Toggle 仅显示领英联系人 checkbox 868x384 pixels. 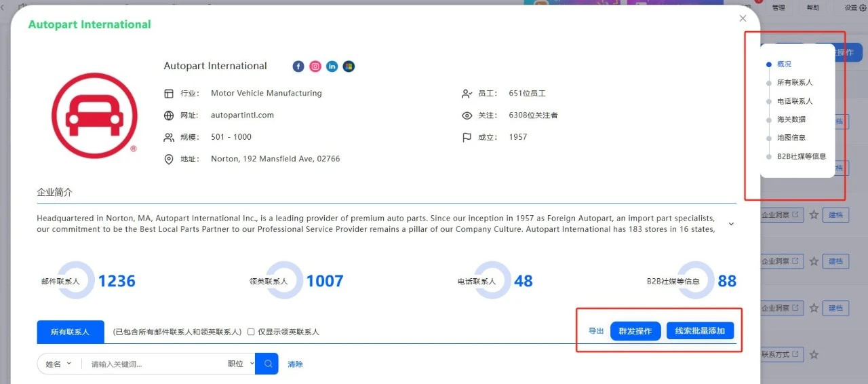251,332
